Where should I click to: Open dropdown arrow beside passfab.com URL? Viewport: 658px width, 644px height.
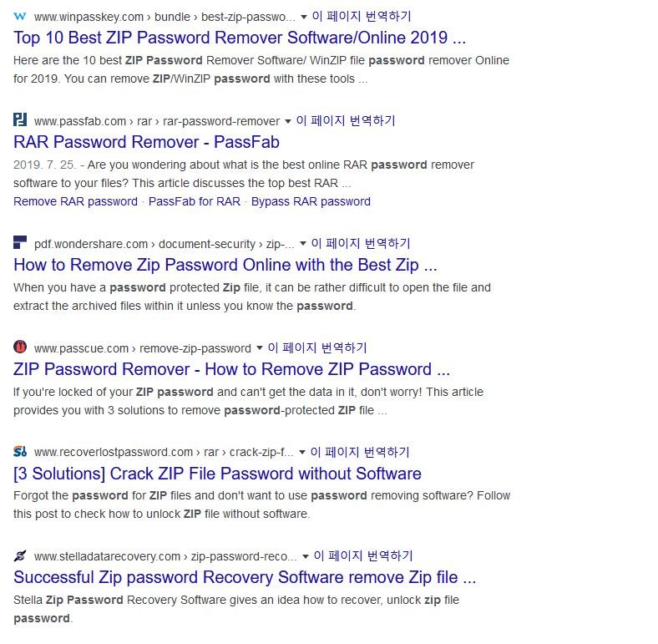point(288,121)
